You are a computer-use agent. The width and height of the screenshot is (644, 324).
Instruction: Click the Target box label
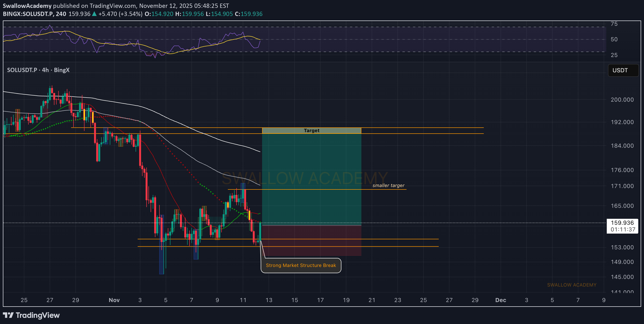[311, 131]
